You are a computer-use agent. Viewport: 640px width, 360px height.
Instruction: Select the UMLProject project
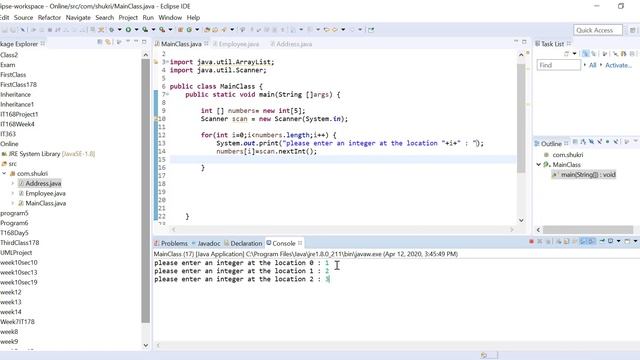tap(16, 253)
